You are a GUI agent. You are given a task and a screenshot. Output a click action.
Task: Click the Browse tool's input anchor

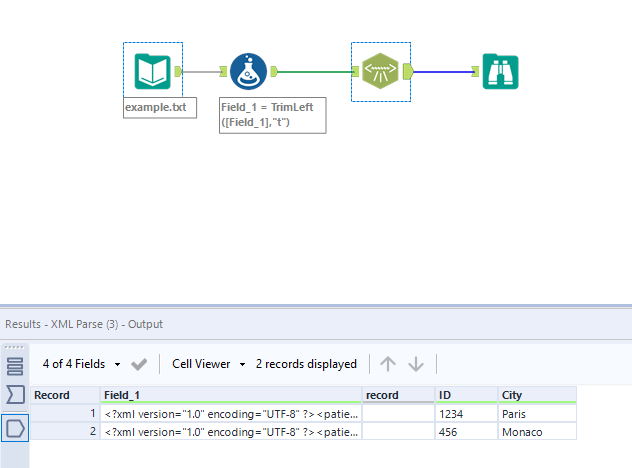[475, 72]
